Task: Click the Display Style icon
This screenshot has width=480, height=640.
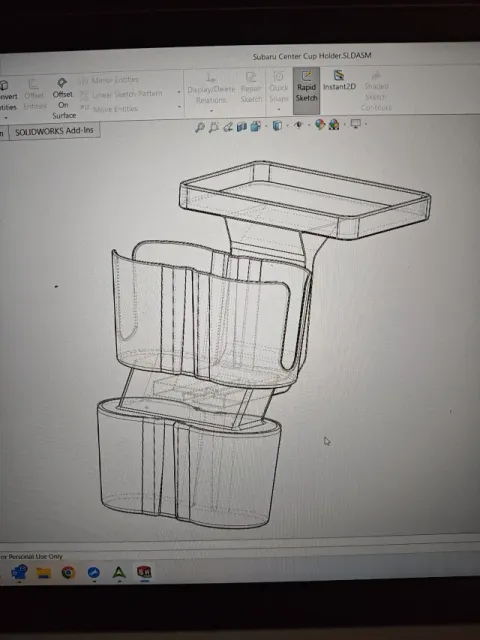Action: tap(278, 125)
